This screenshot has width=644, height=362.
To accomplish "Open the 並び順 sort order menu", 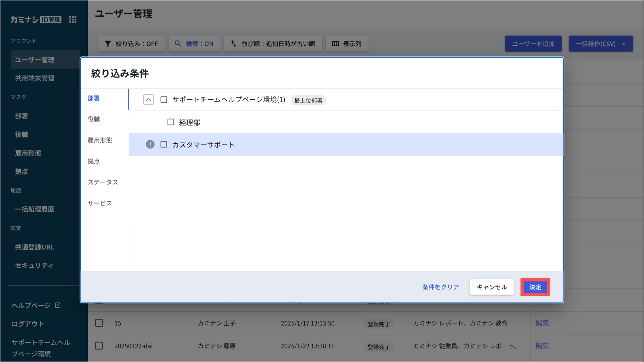I will [x=273, y=44].
